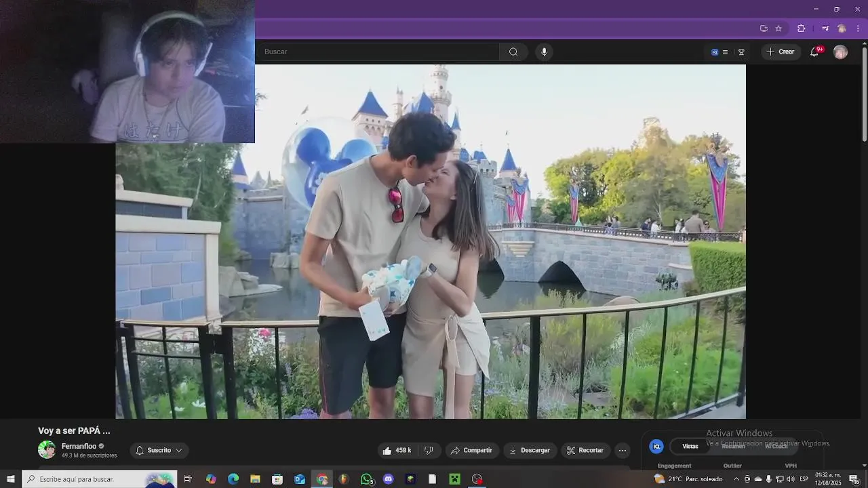Open Chrome extensions puzzle icon

(802, 28)
